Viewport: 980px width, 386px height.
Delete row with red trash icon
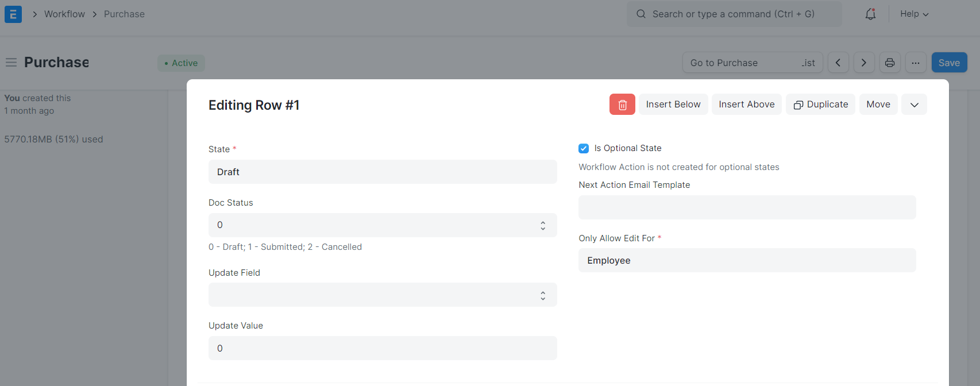[622, 105]
